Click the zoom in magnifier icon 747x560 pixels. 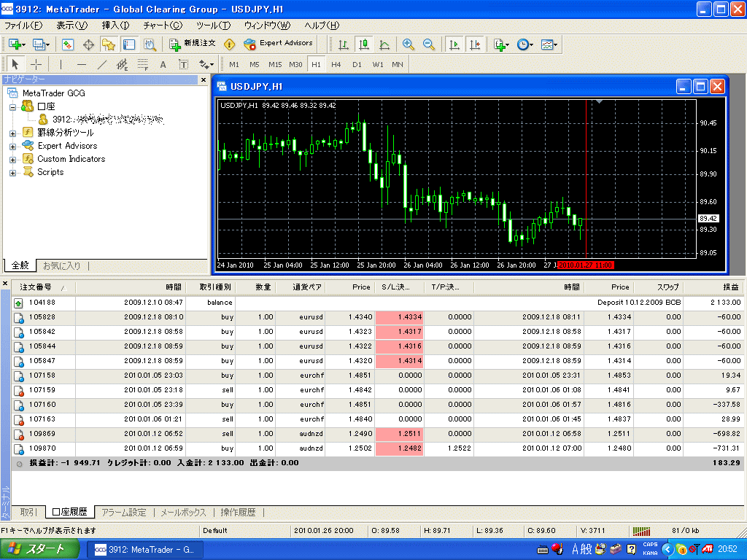click(x=408, y=44)
